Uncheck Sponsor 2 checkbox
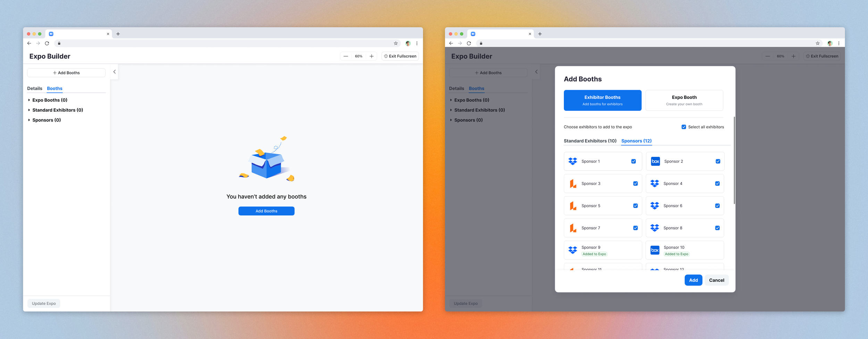 pos(718,161)
